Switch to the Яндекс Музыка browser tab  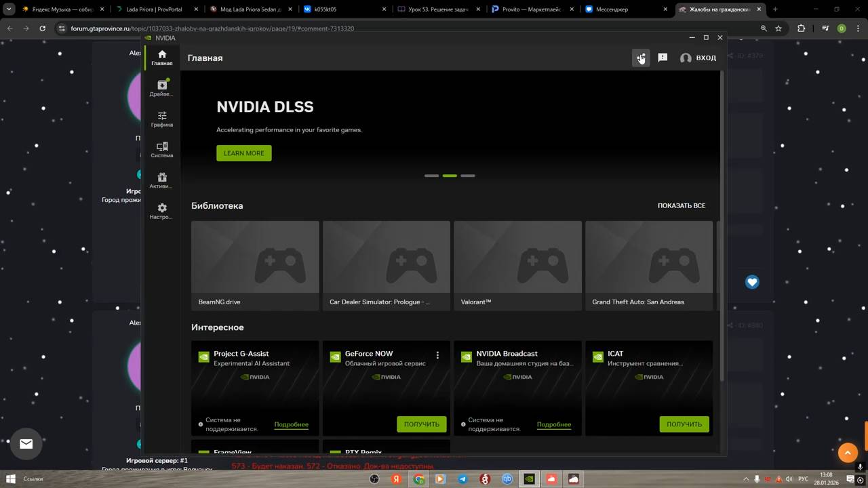pos(63,9)
